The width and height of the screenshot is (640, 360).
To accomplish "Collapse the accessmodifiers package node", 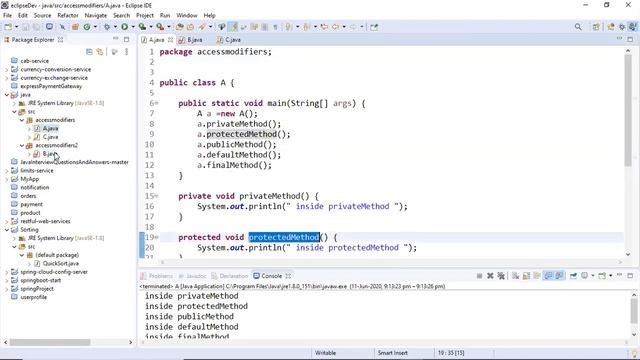I will pyautogui.click(x=22, y=120).
